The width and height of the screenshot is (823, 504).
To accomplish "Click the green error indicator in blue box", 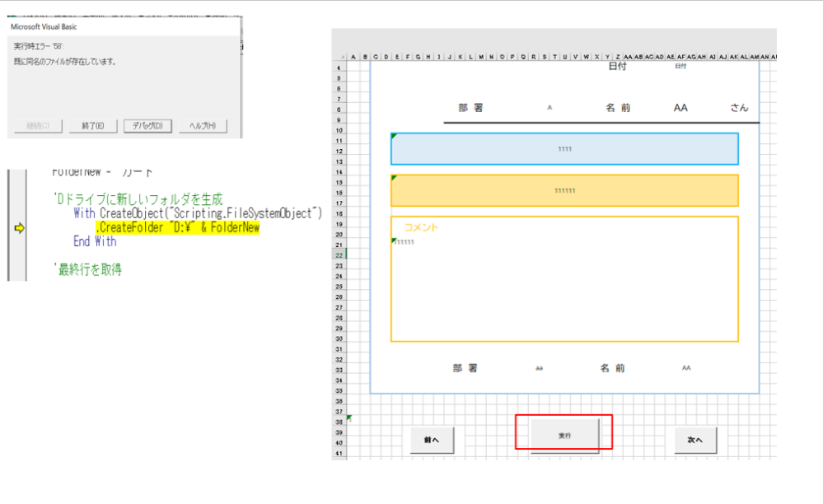I will pyautogui.click(x=394, y=136).
